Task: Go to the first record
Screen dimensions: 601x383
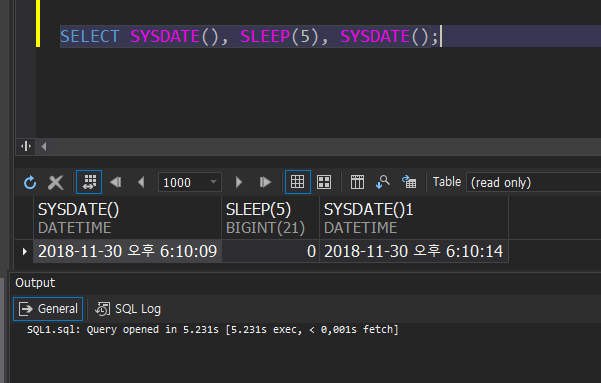Action: click(115, 182)
